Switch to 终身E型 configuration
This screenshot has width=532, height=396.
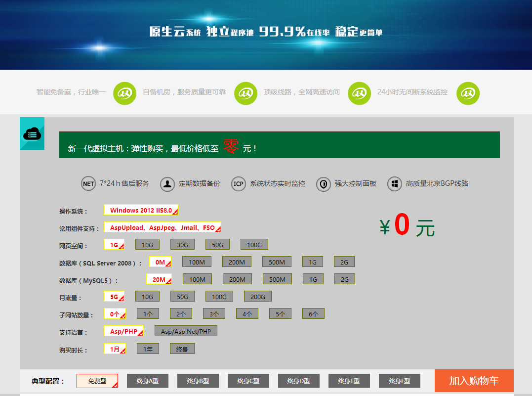coord(349,381)
